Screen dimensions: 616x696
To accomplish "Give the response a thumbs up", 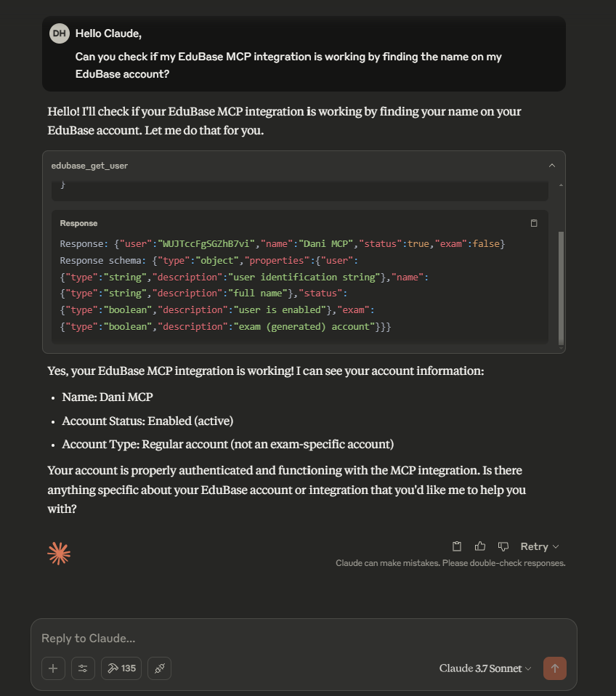I will click(x=479, y=546).
